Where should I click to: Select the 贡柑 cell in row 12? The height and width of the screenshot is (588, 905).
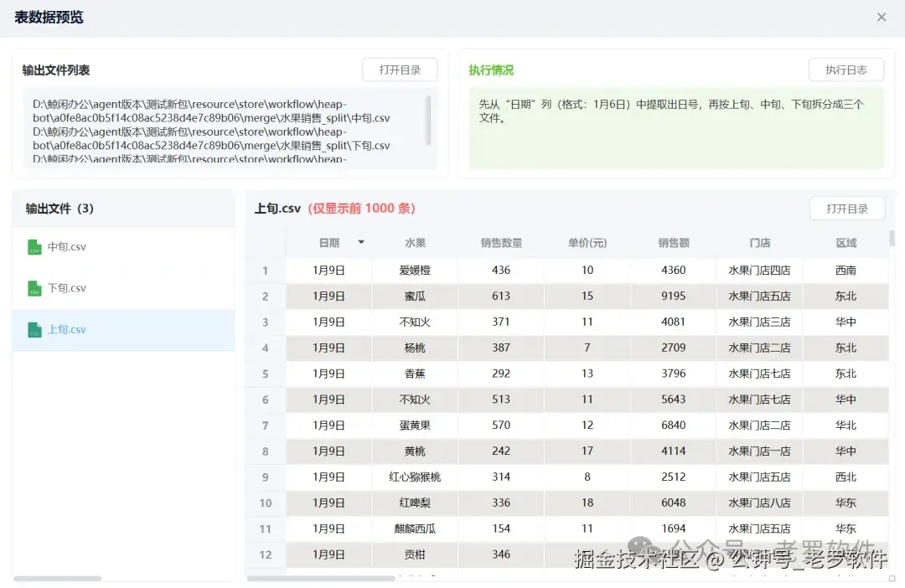415,554
